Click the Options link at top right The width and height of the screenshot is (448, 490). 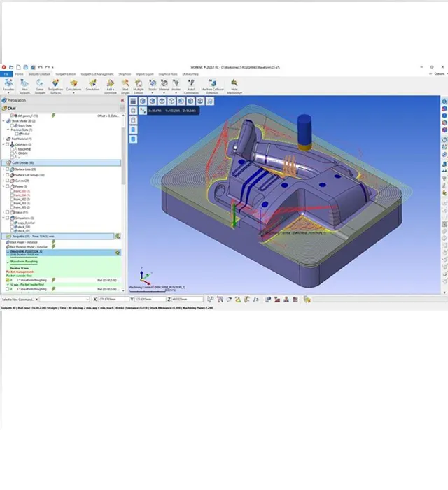pos(439,74)
